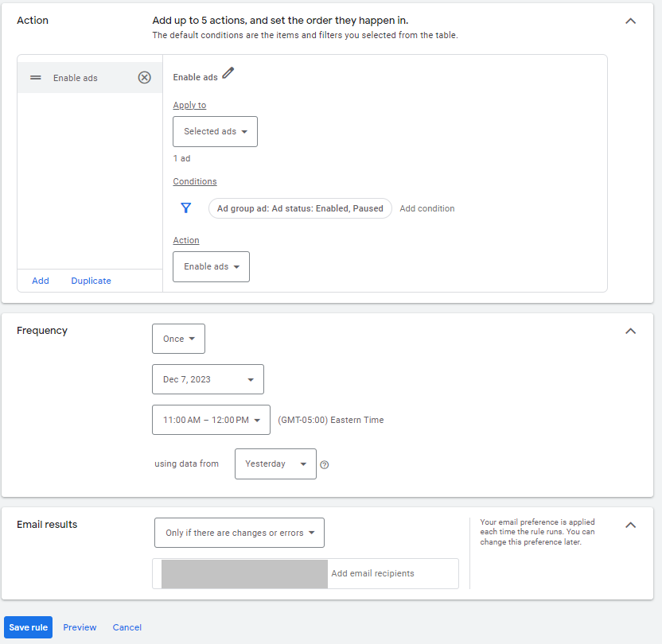Image resolution: width=662 pixels, height=644 pixels.
Task: Change the Yesterday data source dropdown
Action: 275,464
